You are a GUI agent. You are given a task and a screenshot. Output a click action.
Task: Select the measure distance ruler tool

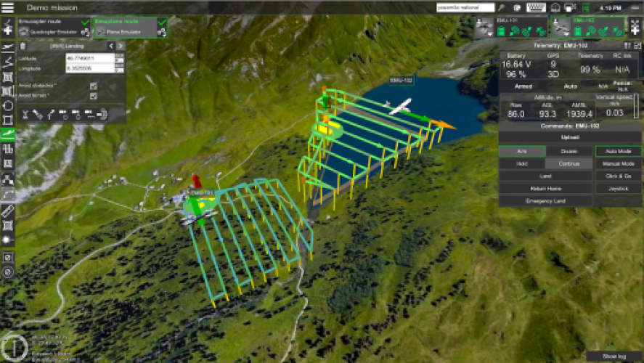8,211
